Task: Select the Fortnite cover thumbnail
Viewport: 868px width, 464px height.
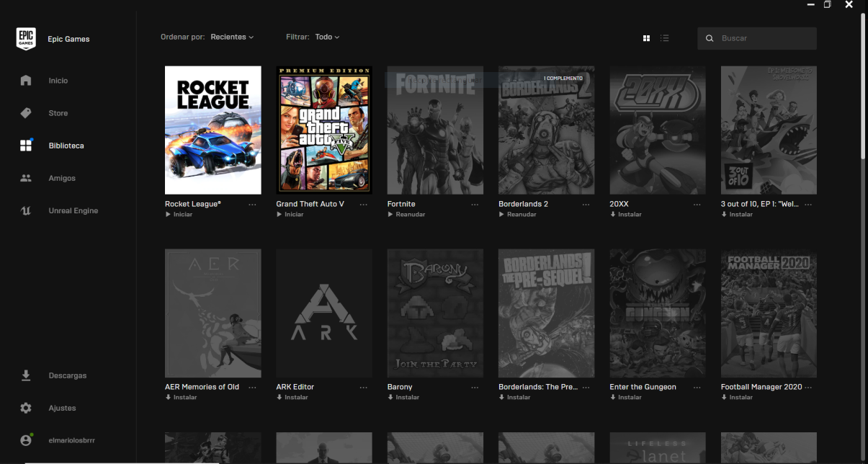Action: coord(435,130)
